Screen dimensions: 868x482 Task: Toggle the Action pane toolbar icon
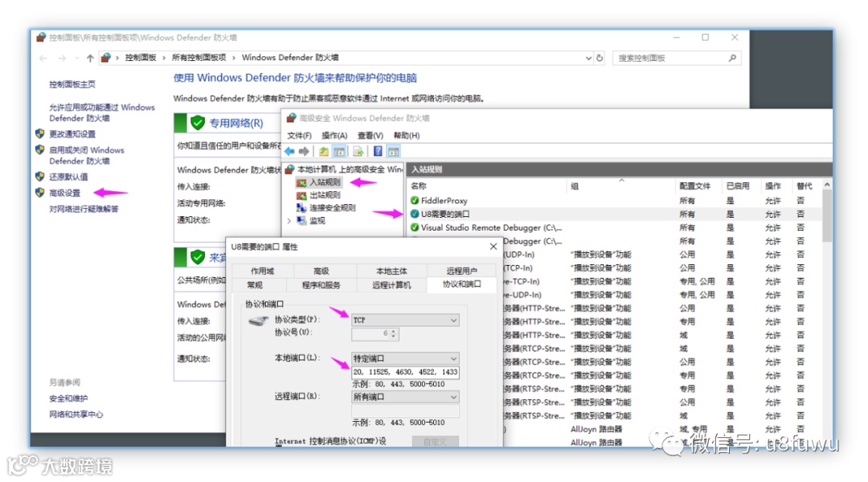click(x=393, y=152)
